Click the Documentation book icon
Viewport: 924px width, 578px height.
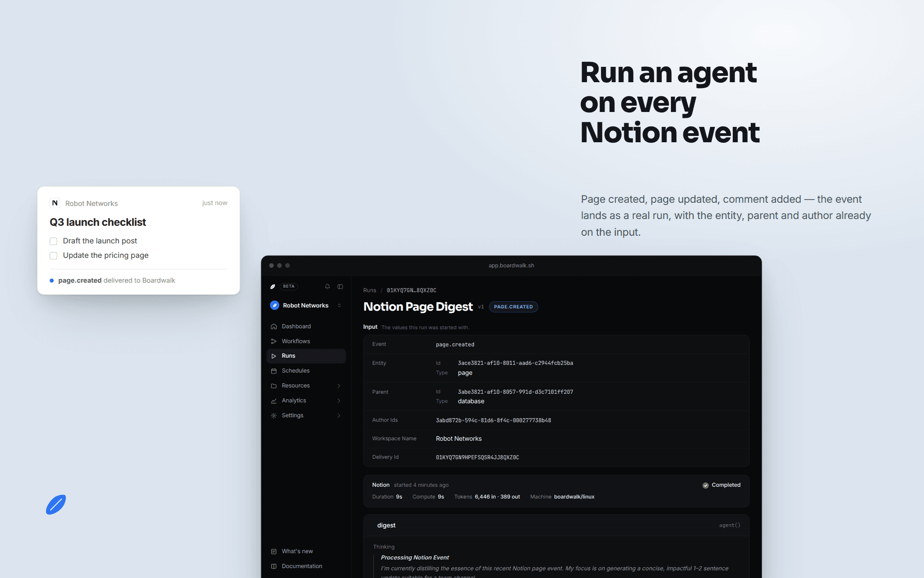click(274, 567)
